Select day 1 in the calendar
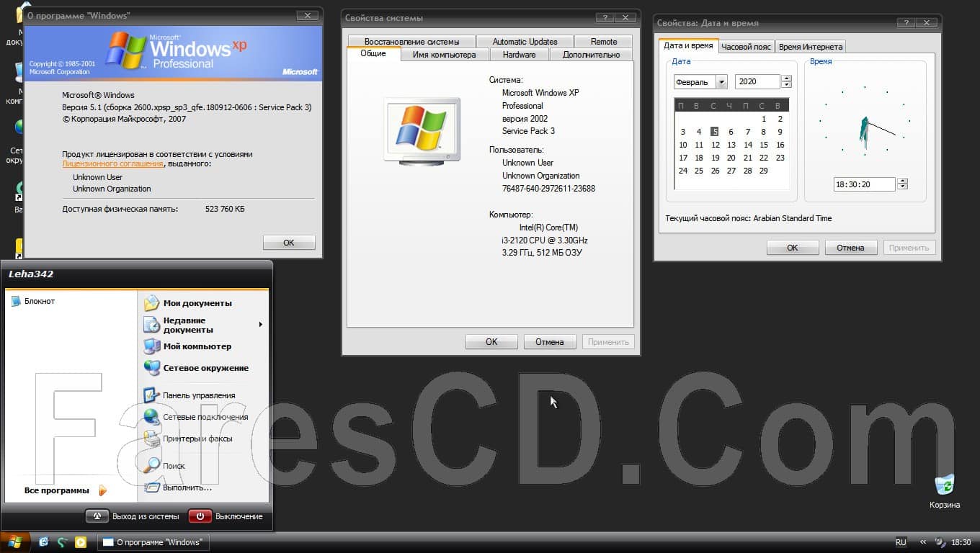This screenshot has width=980, height=553. (x=764, y=119)
